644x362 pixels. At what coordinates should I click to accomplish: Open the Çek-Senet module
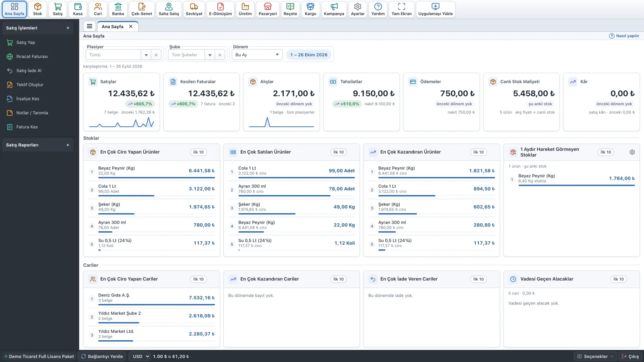142,9
